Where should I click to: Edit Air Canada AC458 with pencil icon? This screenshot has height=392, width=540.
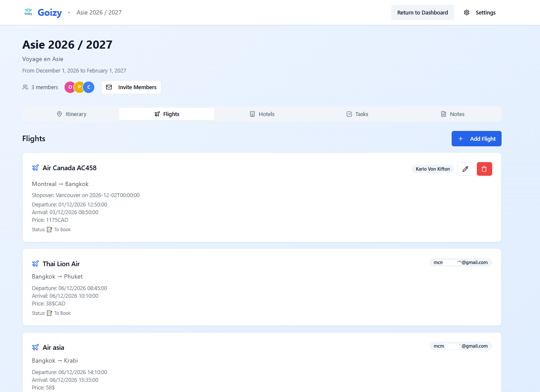(x=465, y=169)
